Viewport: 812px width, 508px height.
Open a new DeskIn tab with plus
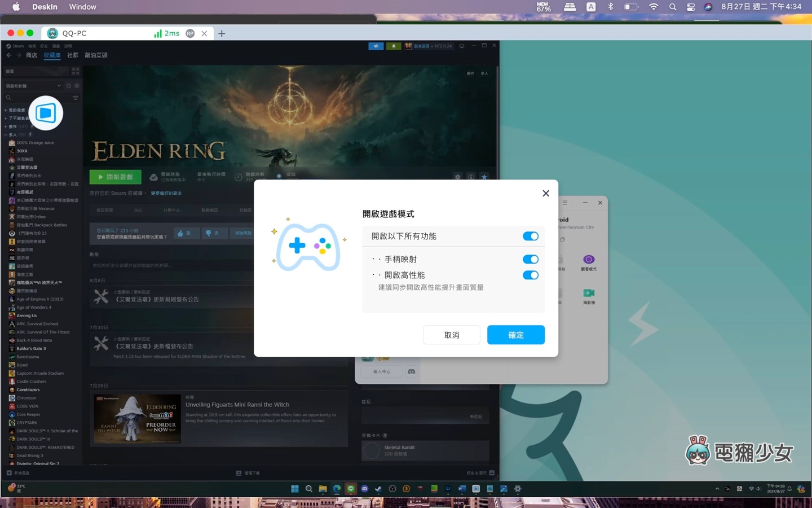click(222, 33)
